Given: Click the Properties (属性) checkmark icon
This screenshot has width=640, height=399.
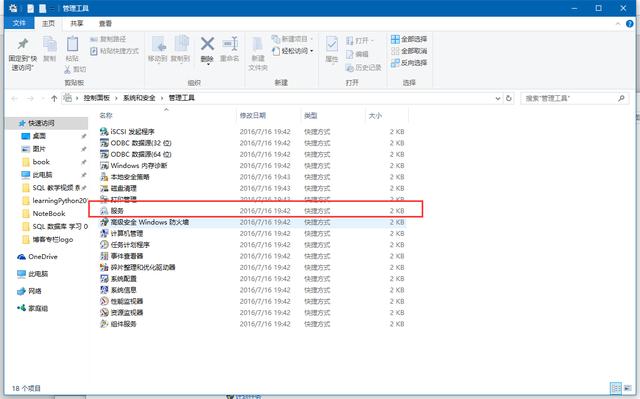Looking at the screenshot, I should (x=332, y=44).
